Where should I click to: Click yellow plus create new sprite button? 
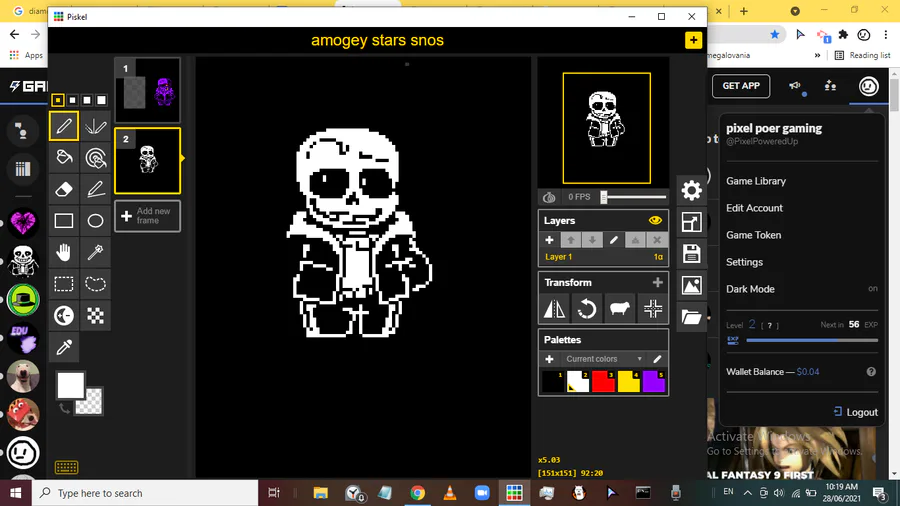[693, 40]
